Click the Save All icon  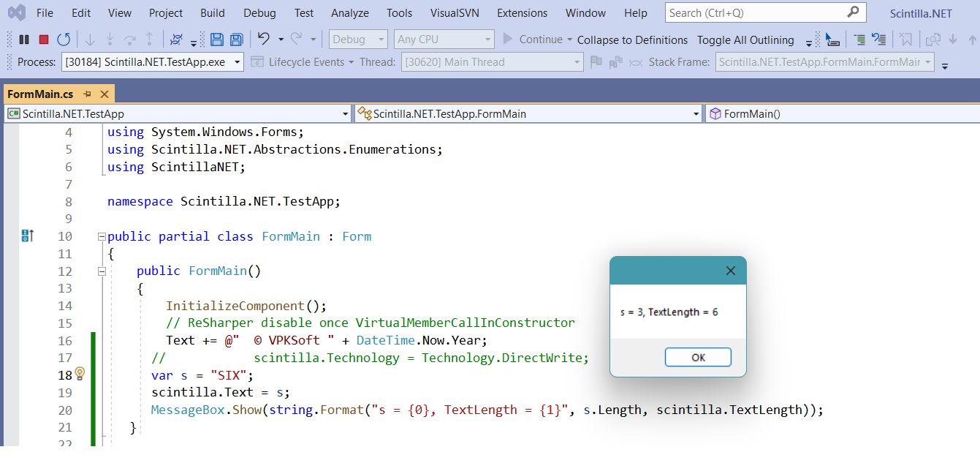237,39
